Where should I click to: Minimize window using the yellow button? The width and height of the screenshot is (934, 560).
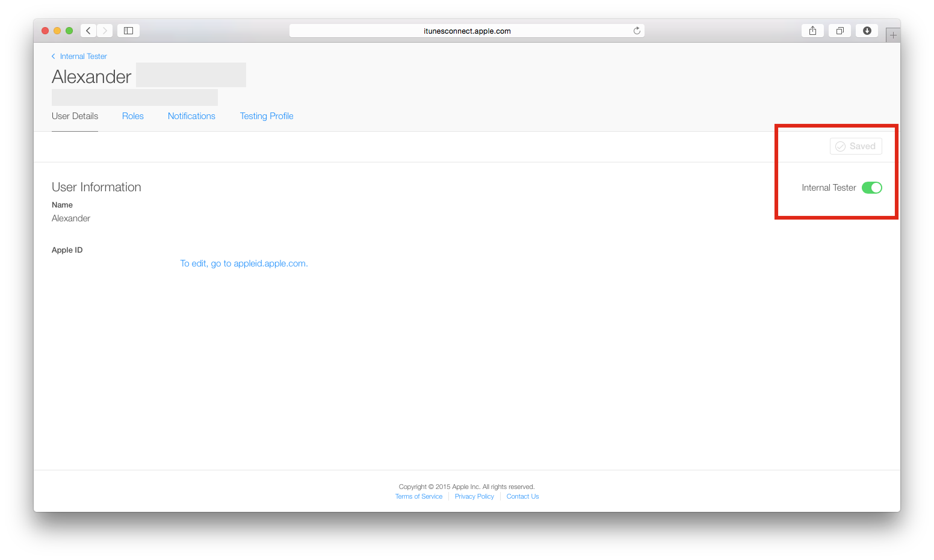57,31
